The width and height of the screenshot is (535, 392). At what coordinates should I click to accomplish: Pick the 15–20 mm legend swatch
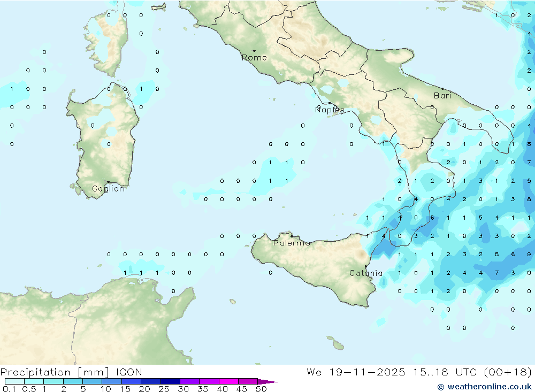point(132,381)
